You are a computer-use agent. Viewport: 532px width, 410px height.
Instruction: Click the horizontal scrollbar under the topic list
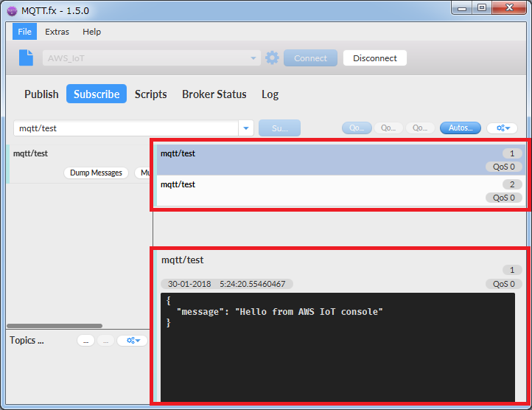55,325
